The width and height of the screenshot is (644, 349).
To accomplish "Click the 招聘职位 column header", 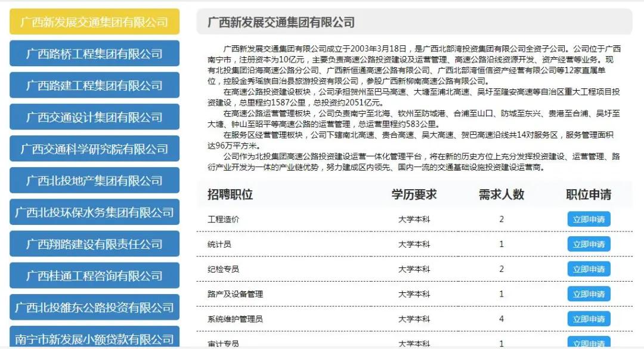I will pos(230,193).
